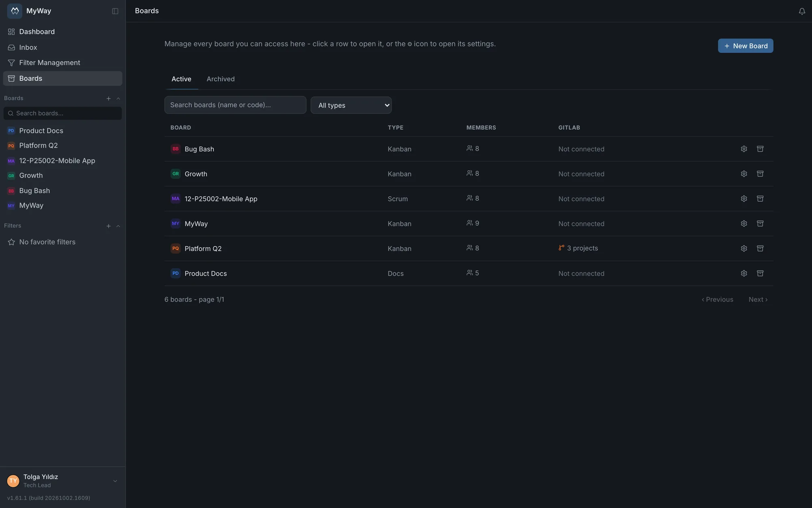
Task: Open Product Docs in the sidebar list
Action: click(63, 130)
